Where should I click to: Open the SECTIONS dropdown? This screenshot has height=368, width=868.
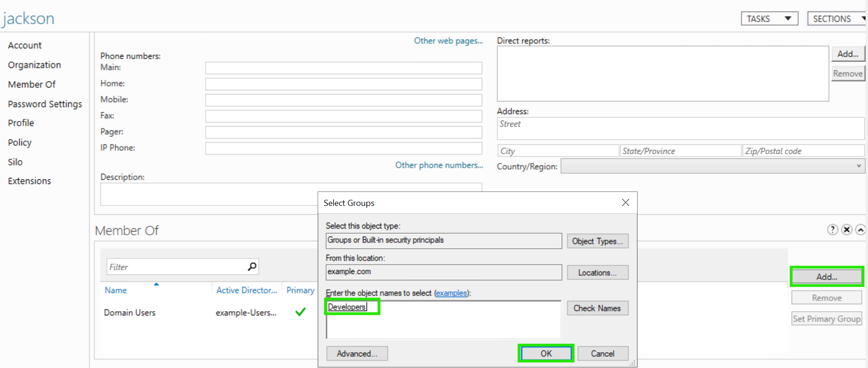click(x=837, y=19)
